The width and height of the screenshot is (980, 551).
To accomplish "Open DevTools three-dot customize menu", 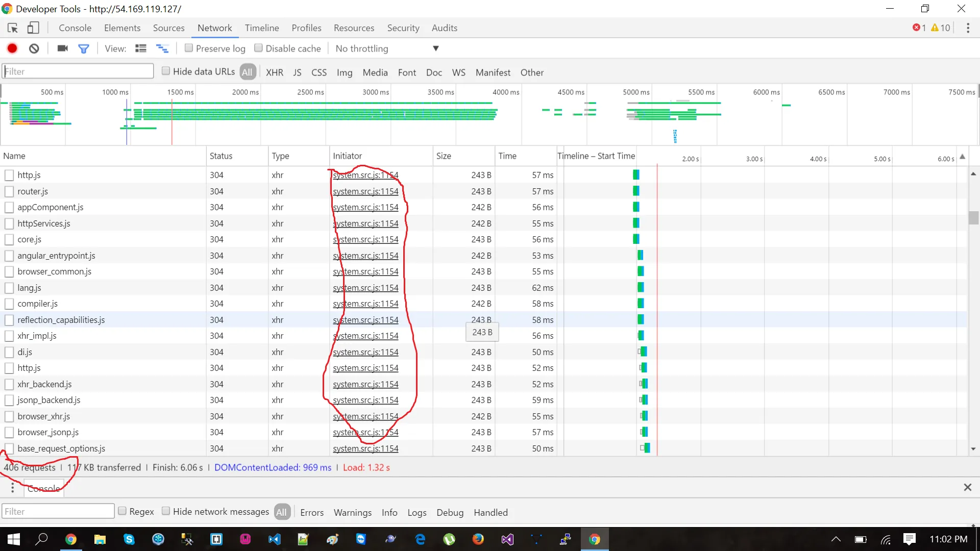I will tap(968, 28).
